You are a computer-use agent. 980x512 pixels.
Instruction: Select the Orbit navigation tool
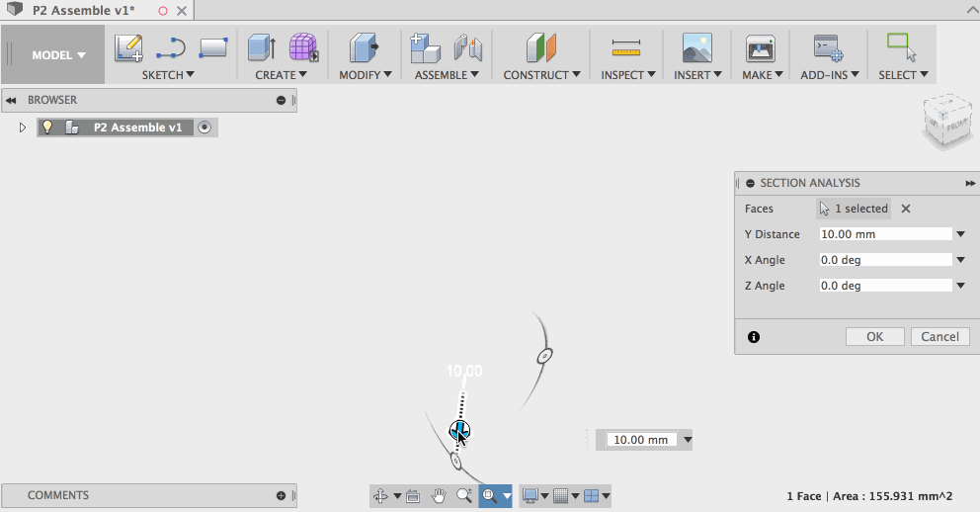coord(380,496)
